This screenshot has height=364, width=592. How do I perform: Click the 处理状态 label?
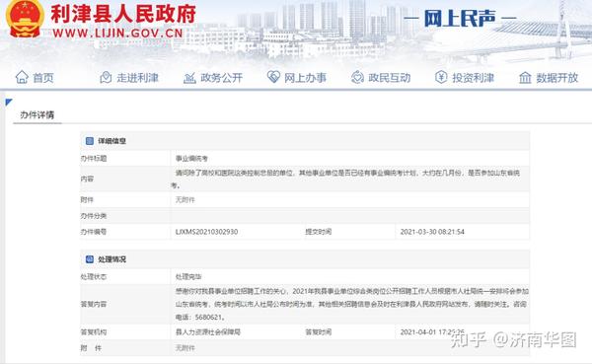[x=94, y=277]
